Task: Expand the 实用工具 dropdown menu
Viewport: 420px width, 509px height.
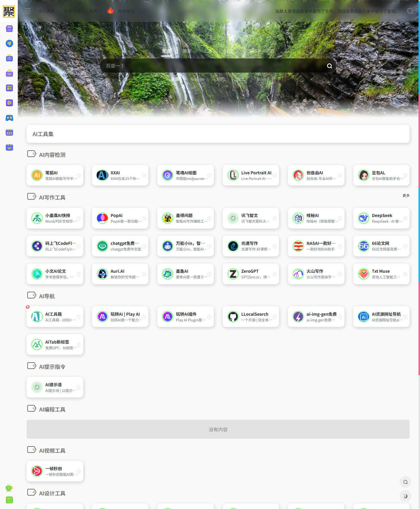Action: (74, 11)
